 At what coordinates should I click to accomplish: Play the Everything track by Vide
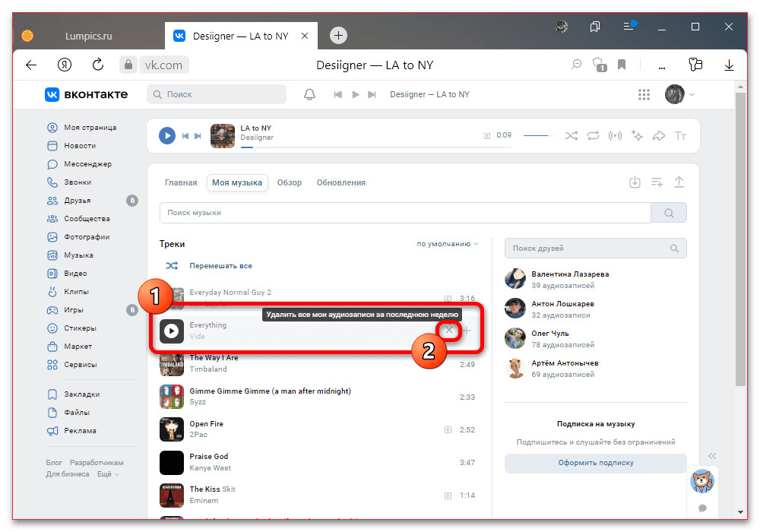172,331
